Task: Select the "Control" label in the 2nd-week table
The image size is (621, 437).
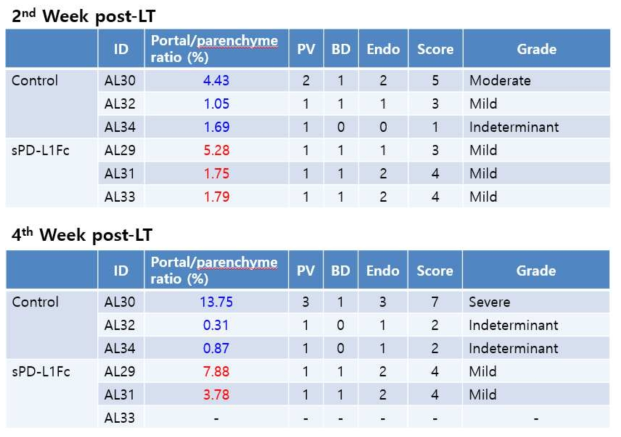Action: [x=34, y=79]
